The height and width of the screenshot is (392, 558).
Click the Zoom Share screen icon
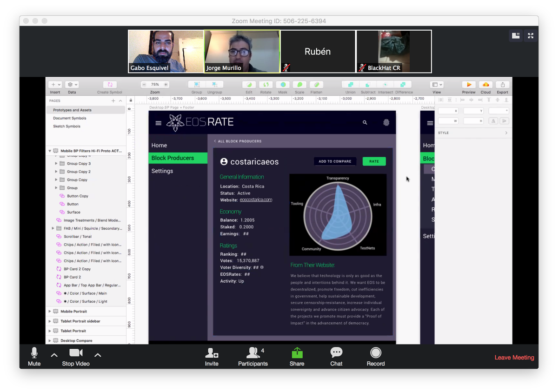297,353
